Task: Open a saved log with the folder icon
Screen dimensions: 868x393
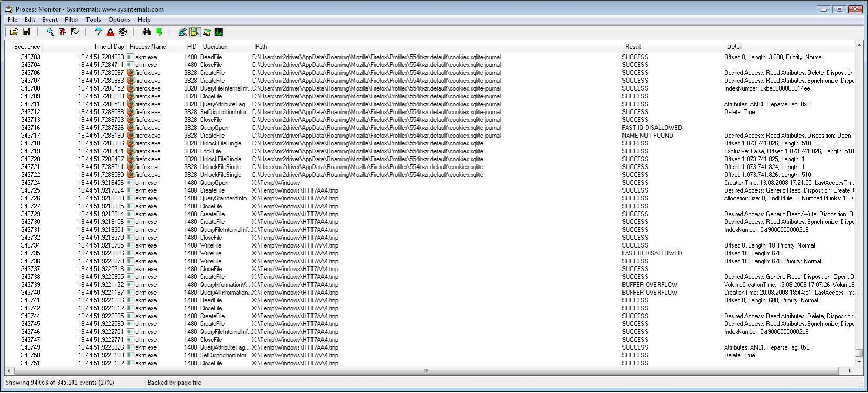Action: 14,32
